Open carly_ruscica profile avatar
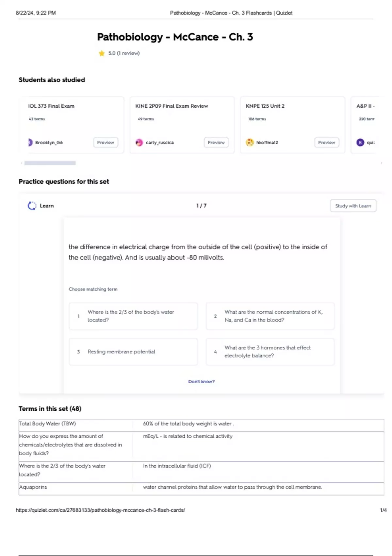392x556 pixels. (139, 143)
